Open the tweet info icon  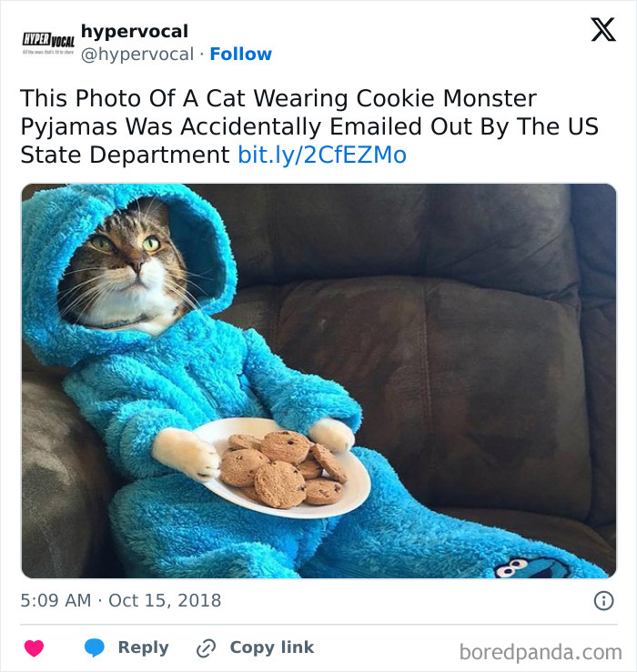(x=602, y=600)
